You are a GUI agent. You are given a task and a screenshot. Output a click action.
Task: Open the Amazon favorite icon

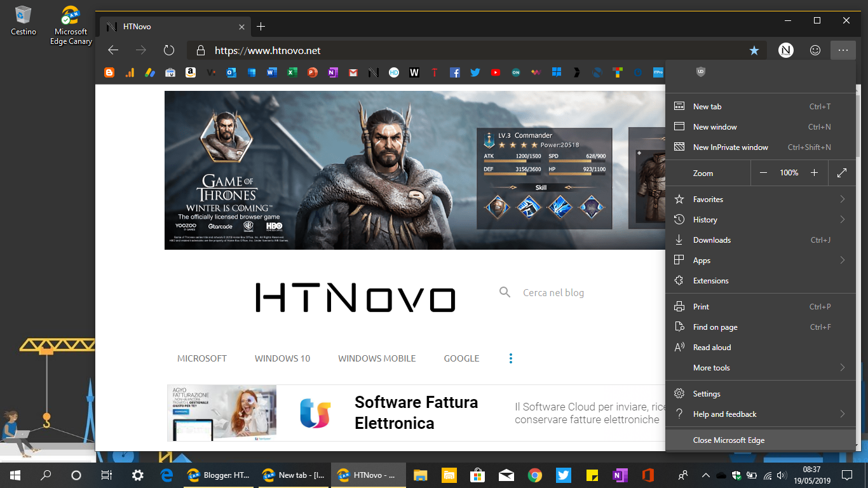tap(190, 73)
